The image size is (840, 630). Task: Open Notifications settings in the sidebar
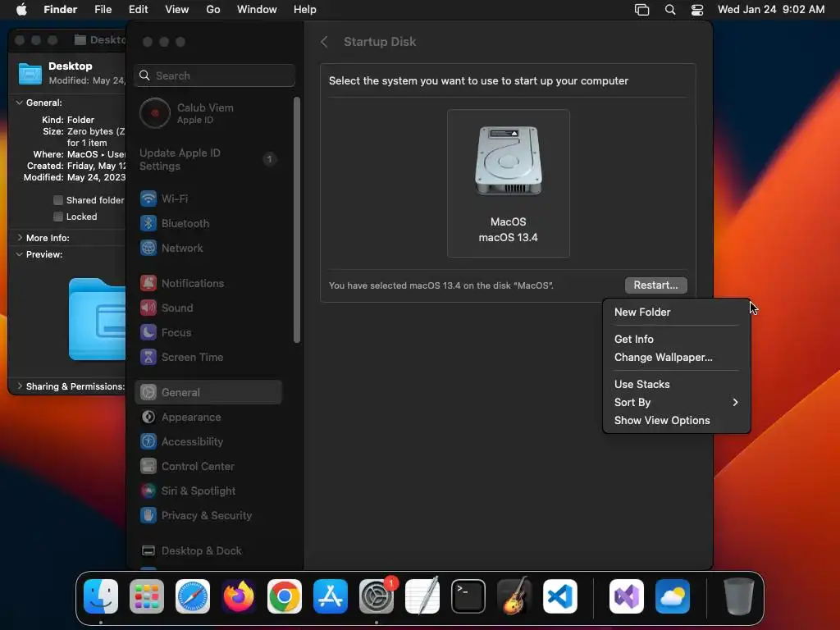click(209, 283)
